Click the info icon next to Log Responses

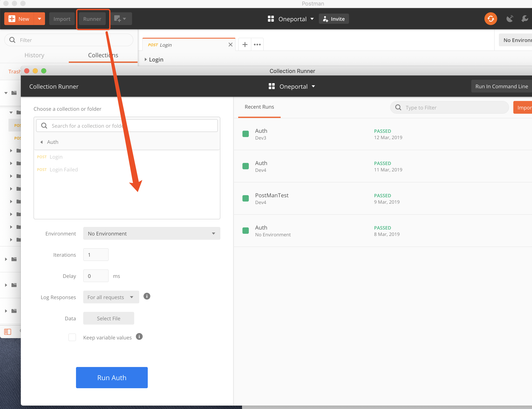point(147,296)
